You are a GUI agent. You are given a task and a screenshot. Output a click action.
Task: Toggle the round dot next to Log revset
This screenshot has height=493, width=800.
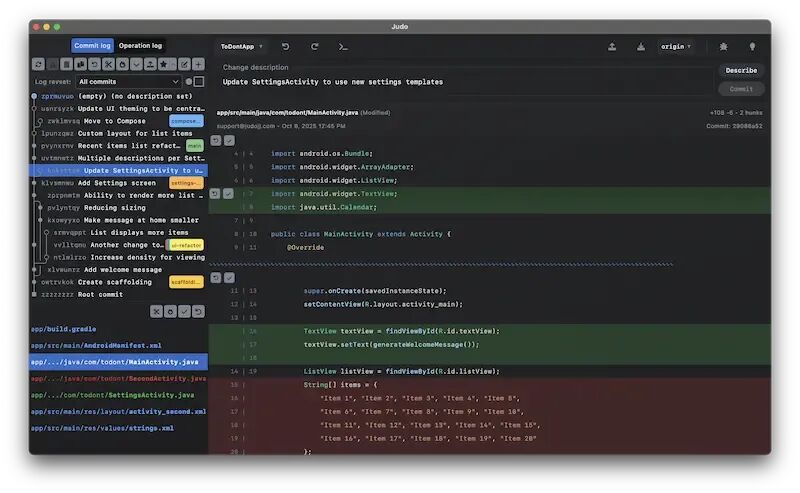[189, 81]
